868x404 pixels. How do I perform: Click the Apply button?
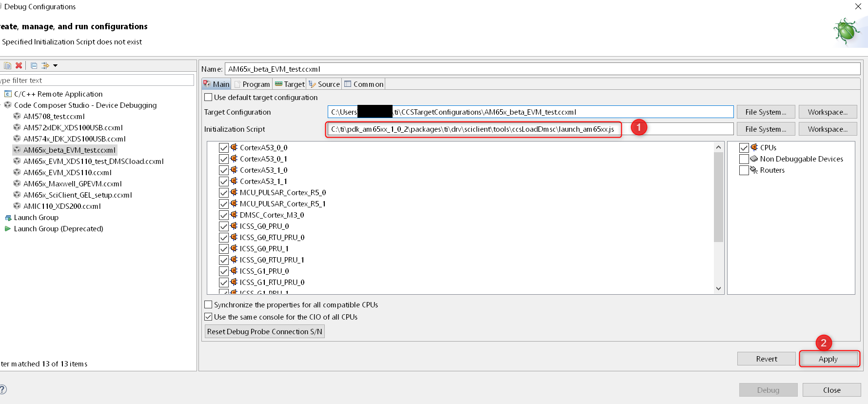[x=828, y=359]
